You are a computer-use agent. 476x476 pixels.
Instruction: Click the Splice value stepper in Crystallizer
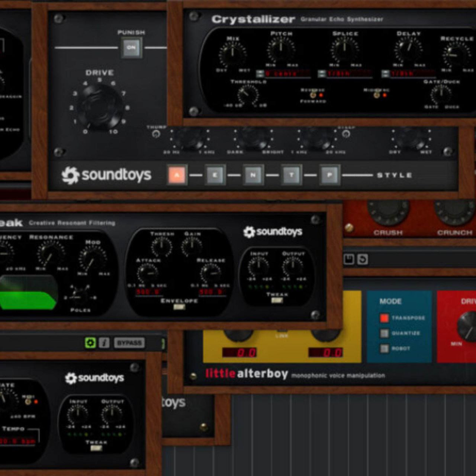(322, 74)
